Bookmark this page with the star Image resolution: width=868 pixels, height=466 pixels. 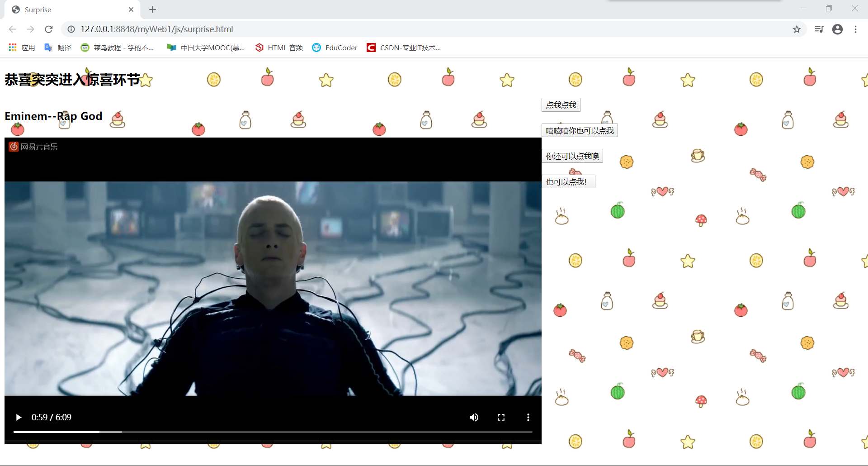[x=797, y=29]
